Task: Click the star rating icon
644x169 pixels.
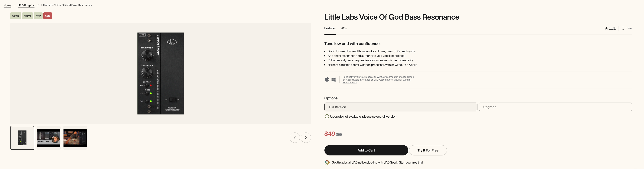Action: pos(606,28)
